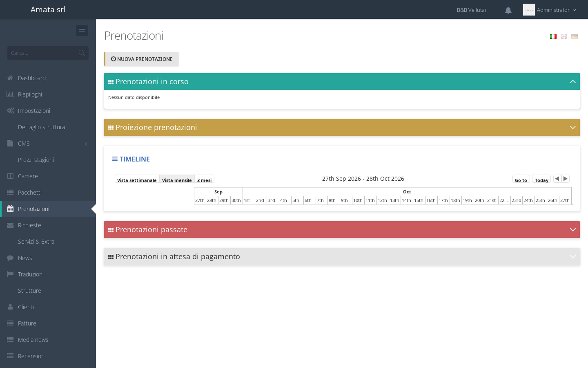Open Recensioni in sidebar
This screenshot has height=368, width=588.
pyautogui.click(x=48, y=356)
